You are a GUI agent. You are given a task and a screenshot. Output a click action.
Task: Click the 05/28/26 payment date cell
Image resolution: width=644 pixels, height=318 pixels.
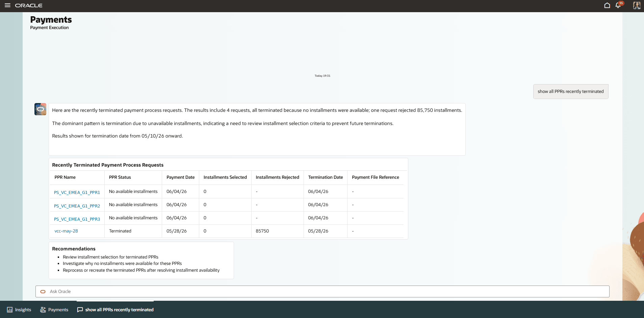pyautogui.click(x=177, y=231)
